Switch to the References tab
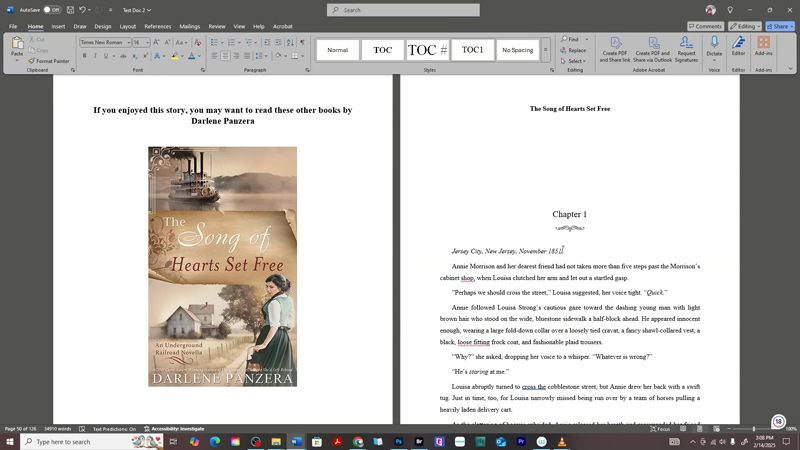This screenshot has height=450, width=800. coord(158,27)
